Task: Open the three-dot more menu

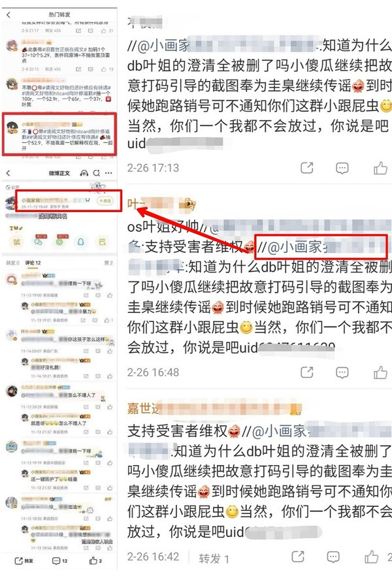Action: click(x=109, y=173)
